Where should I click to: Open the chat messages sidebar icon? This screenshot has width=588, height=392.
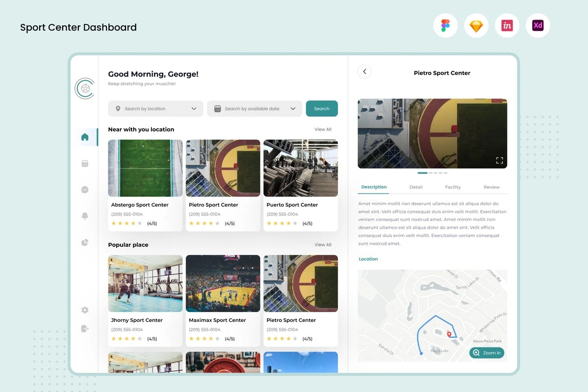pyautogui.click(x=85, y=190)
